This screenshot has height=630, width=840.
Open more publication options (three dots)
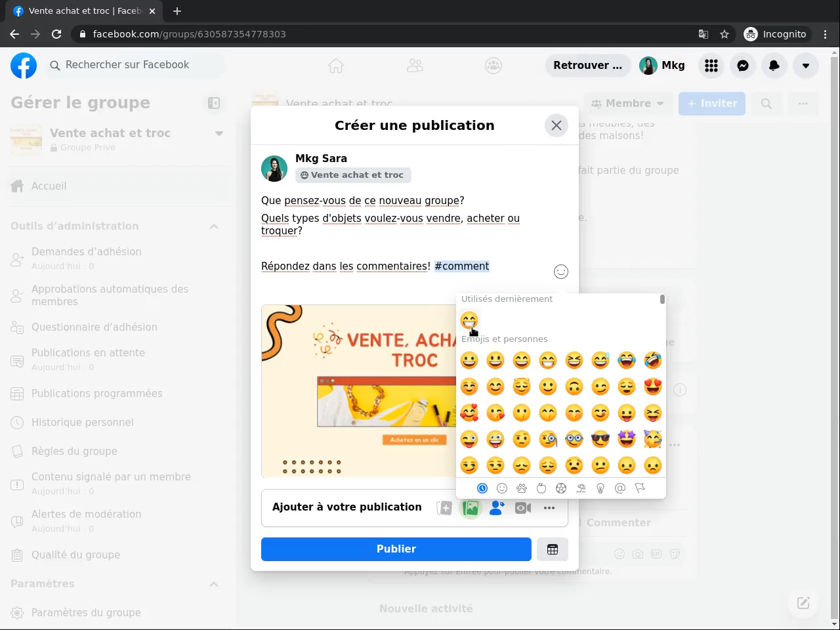[x=549, y=508]
